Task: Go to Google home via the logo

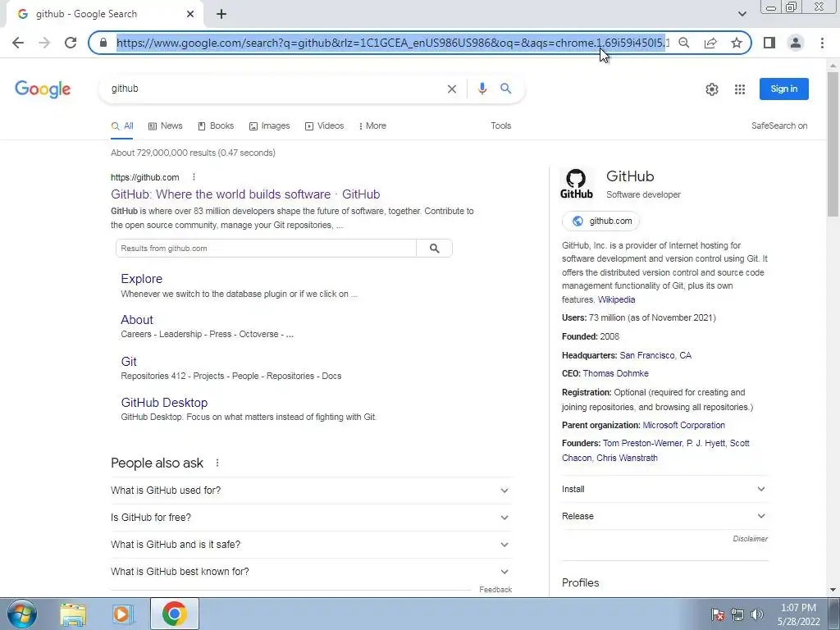Action: [x=43, y=89]
